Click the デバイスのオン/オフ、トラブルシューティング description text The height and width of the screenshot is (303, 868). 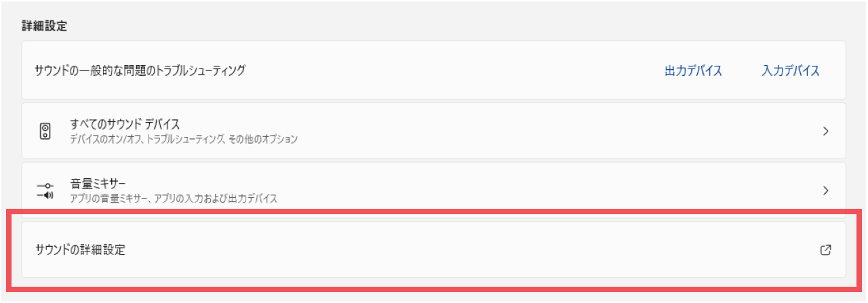(184, 140)
